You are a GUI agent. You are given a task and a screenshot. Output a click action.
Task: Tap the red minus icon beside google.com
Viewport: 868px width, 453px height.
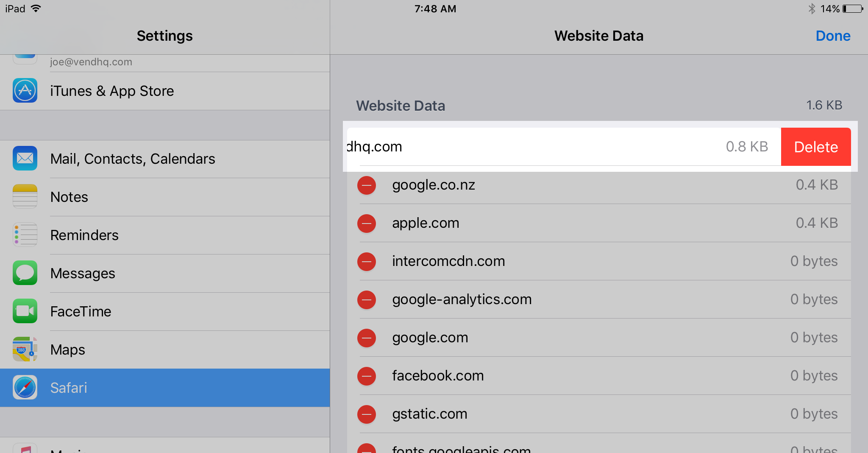click(x=367, y=338)
